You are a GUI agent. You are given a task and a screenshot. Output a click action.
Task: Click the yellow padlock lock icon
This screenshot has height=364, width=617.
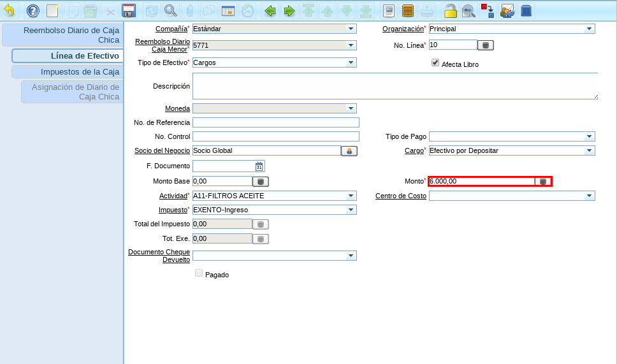450,11
